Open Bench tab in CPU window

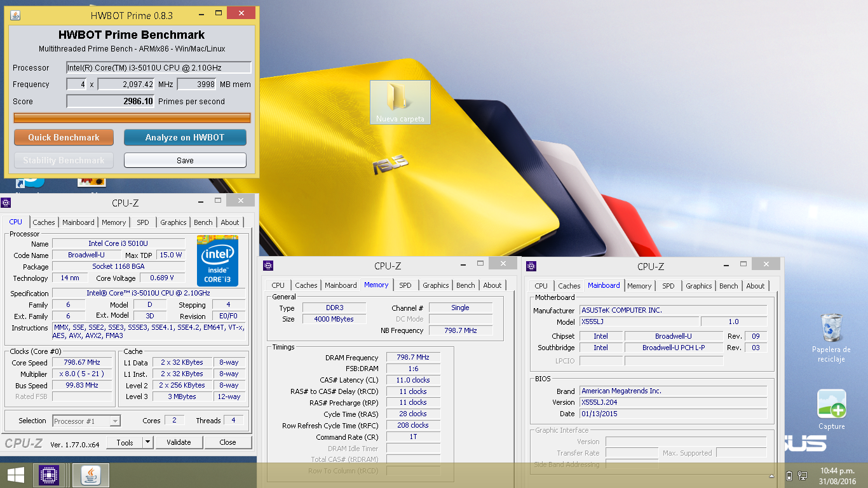click(203, 222)
